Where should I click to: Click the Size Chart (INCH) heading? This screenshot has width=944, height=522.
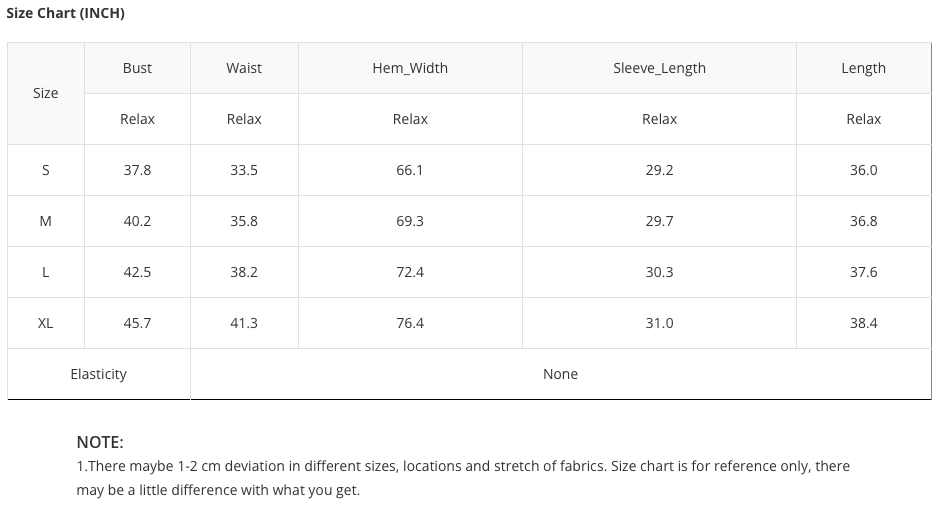[65, 13]
